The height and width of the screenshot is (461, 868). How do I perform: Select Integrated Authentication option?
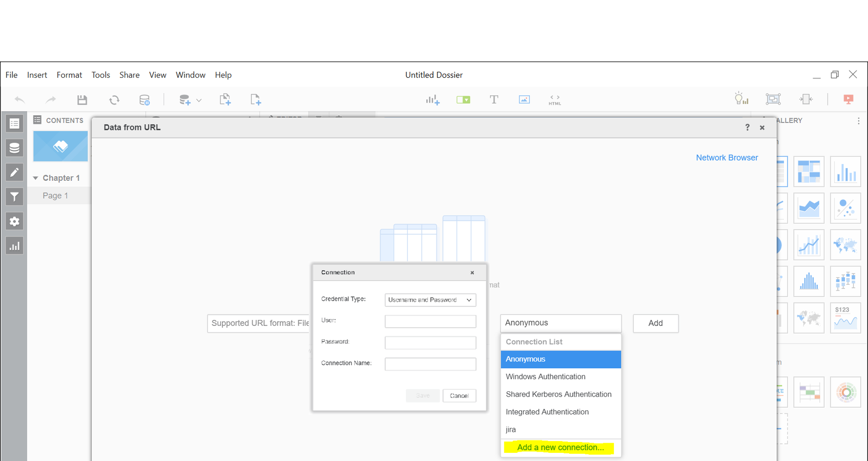point(561,412)
